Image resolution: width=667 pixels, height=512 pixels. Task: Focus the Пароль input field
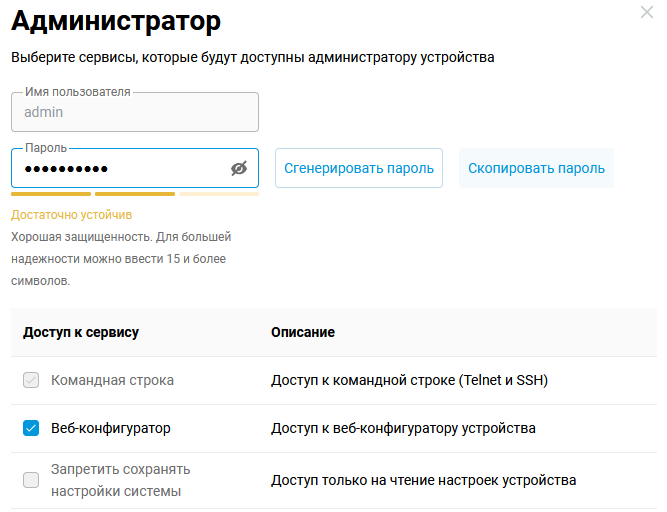[120, 169]
